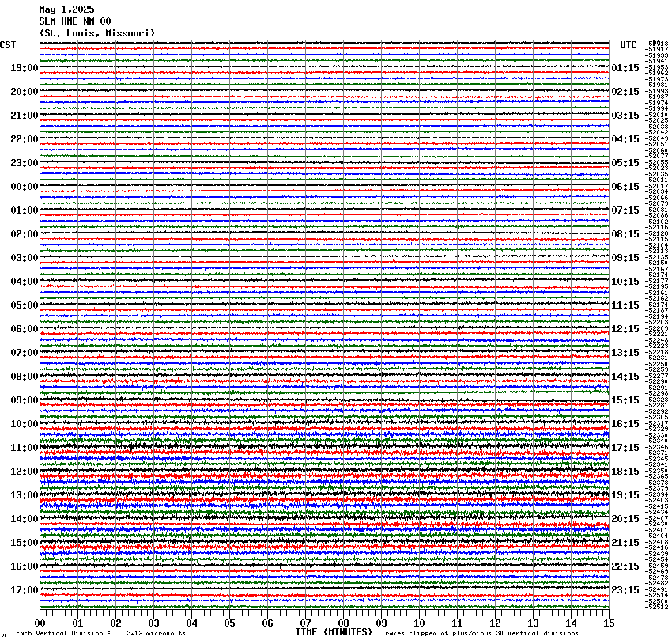Image resolution: width=672 pixels, height=644 pixels.
Task: Select the 22:00 CST row label
Action: (x=25, y=139)
